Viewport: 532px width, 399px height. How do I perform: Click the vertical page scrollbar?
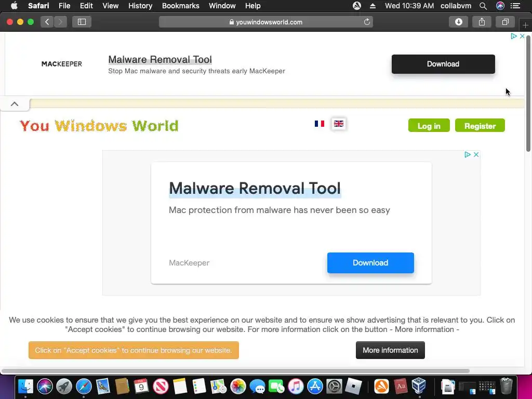tap(528, 94)
